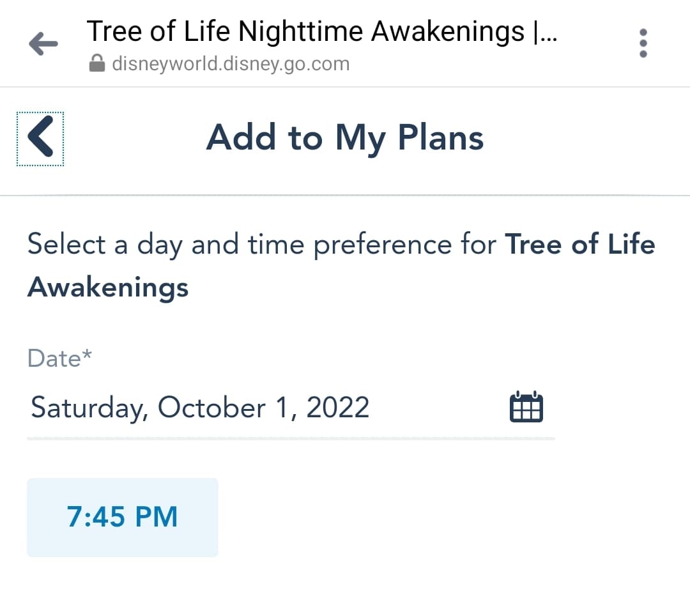The image size is (690, 616).
Task: Click the bold word Awakenings
Action: pyautogui.click(x=108, y=287)
